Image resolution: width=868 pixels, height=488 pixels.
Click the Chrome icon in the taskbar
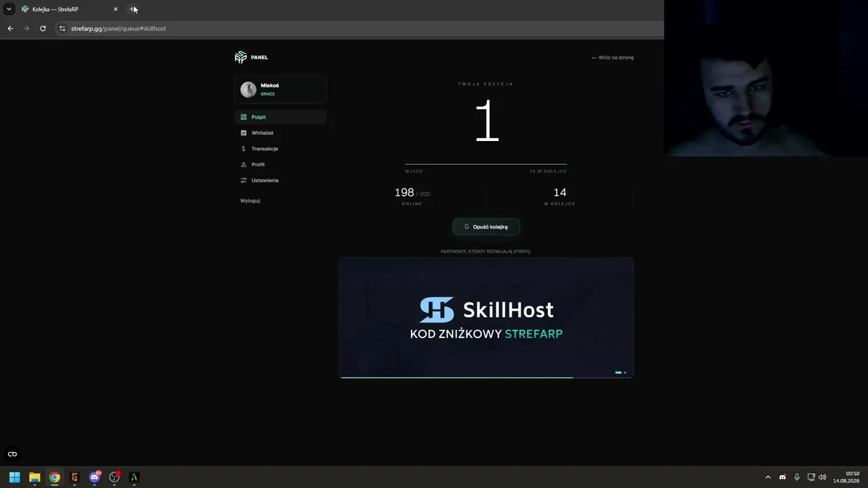pyautogui.click(x=54, y=477)
